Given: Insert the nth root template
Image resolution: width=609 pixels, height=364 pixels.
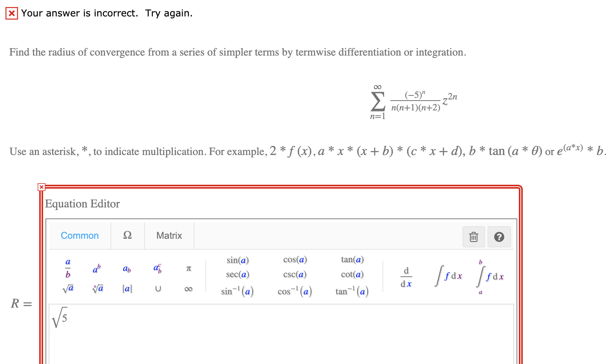Looking at the screenshot, I should click(97, 288).
